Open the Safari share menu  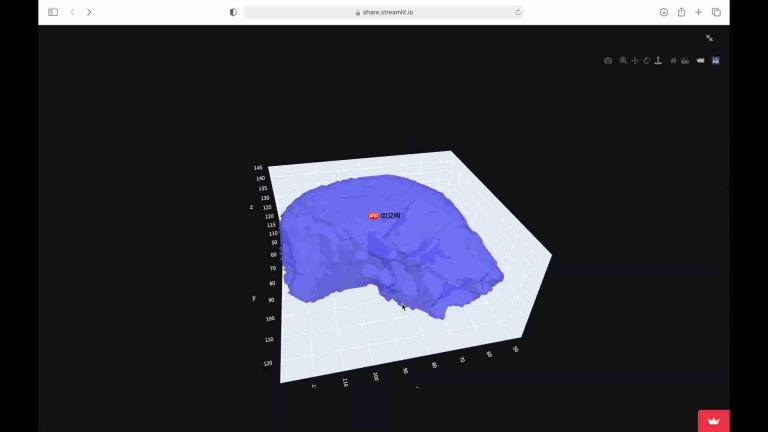(681, 12)
